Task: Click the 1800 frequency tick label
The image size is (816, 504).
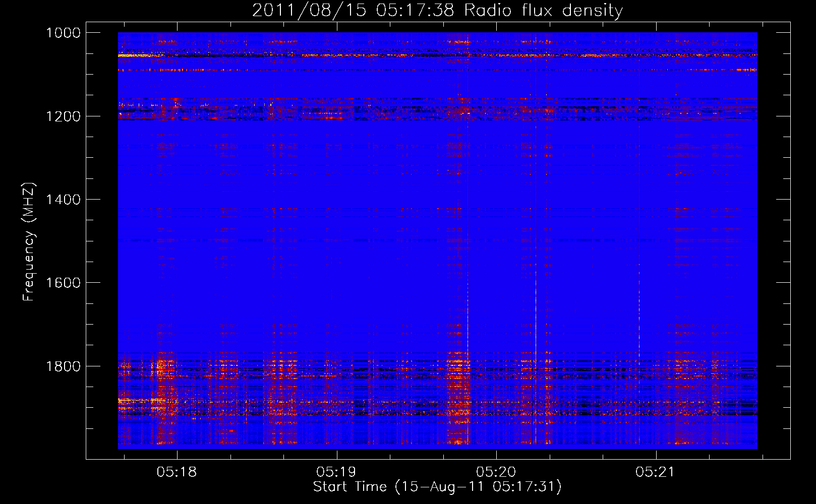Action: [x=63, y=366]
